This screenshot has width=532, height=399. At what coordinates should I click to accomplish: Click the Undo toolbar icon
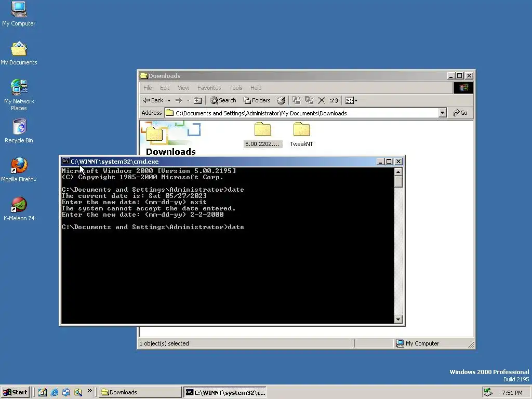click(334, 100)
